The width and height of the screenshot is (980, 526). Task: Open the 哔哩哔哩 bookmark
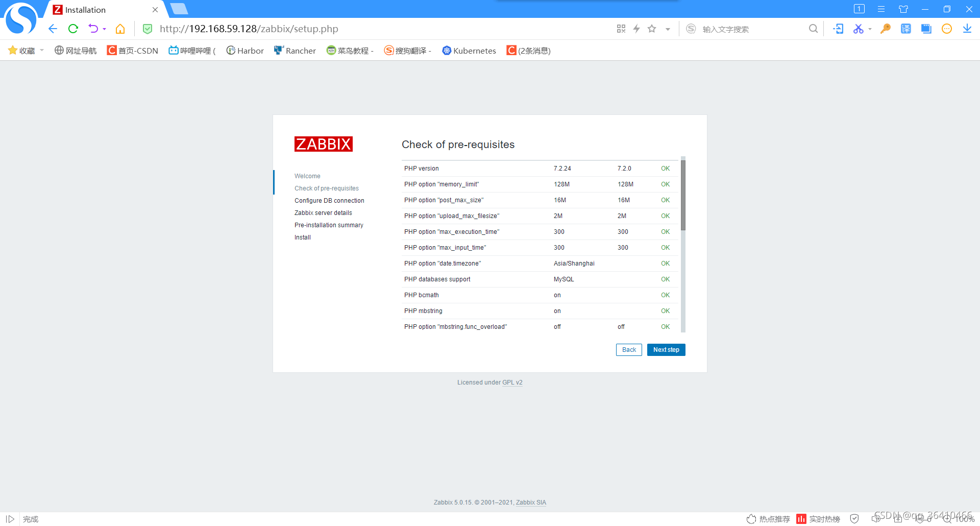tap(192, 51)
